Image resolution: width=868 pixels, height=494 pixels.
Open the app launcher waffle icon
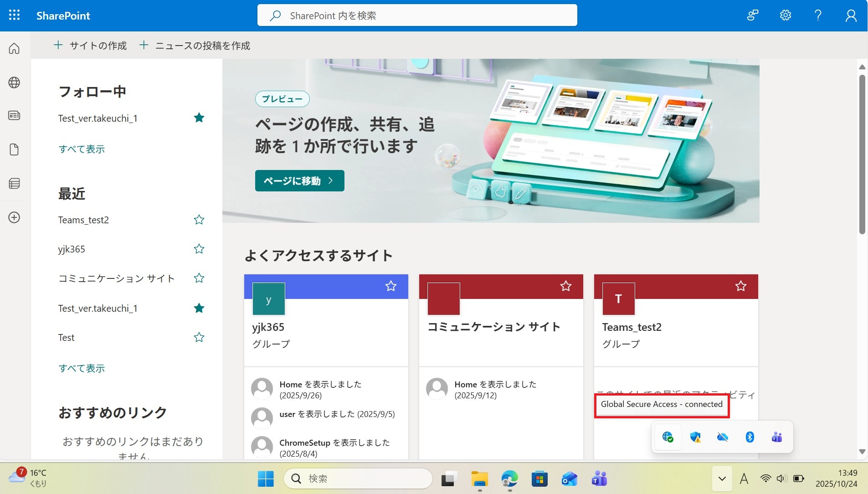[14, 15]
